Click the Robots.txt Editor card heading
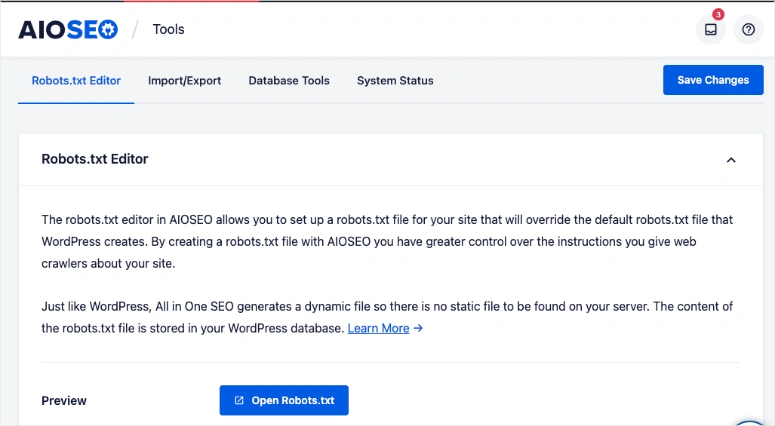The height and width of the screenshot is (426, 775). click(x=95, y=159)
